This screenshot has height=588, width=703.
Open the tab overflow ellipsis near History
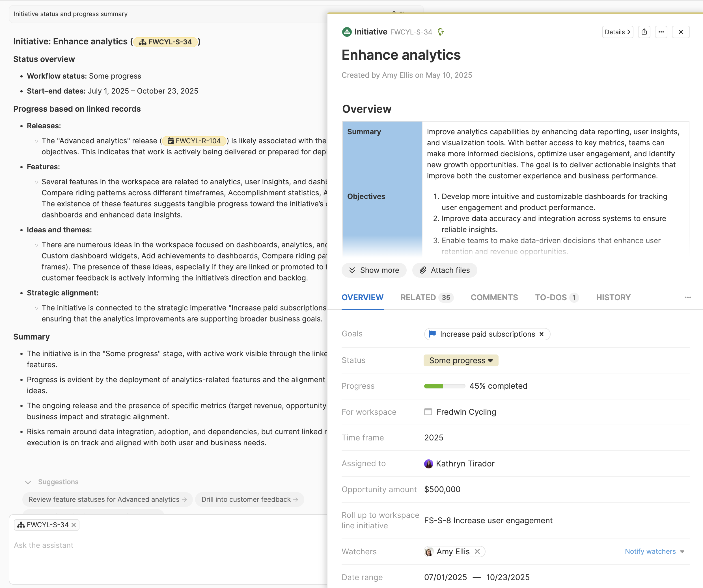click(688, 297)
